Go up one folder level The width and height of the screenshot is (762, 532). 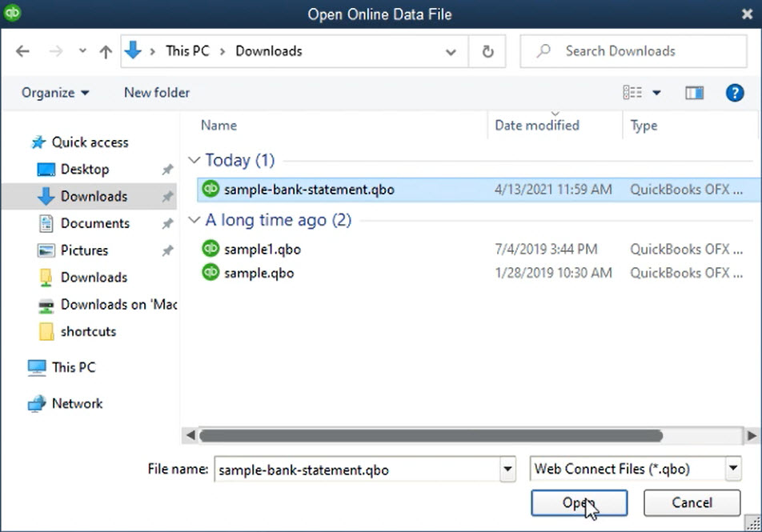click(x=106, y=51)
